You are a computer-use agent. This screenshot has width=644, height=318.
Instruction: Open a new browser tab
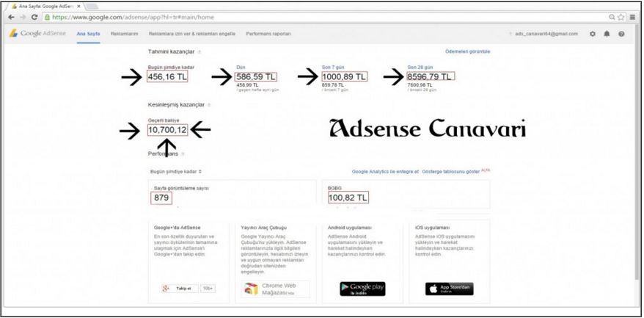[x=92, y=7]
